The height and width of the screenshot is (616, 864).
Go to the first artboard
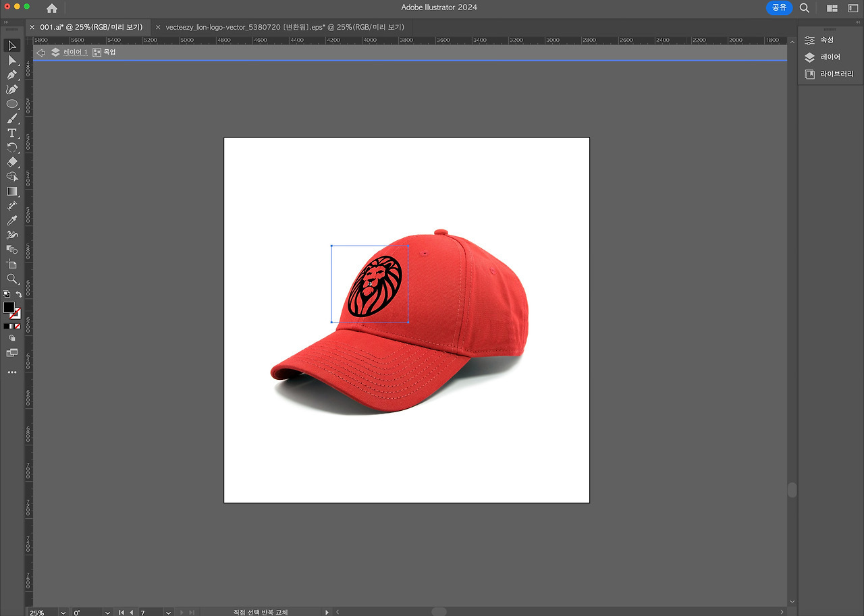point(122,613)
